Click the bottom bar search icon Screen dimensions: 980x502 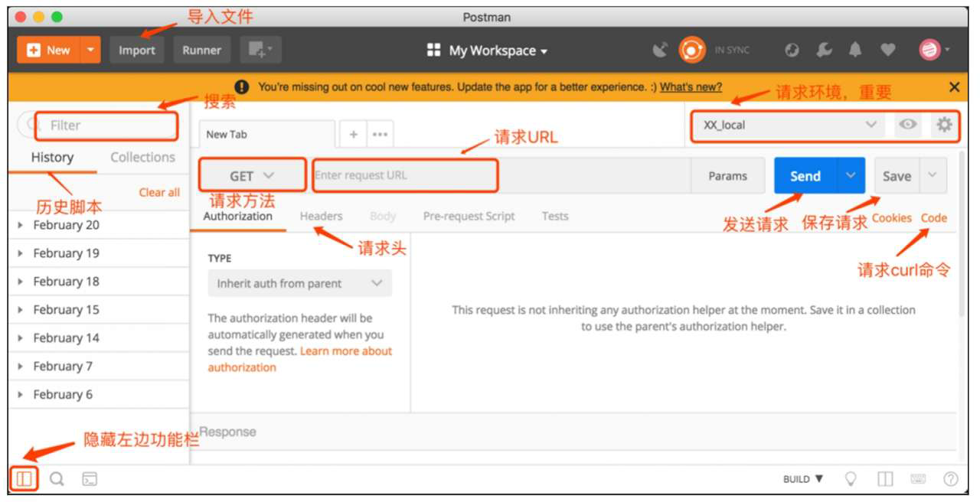57,479
